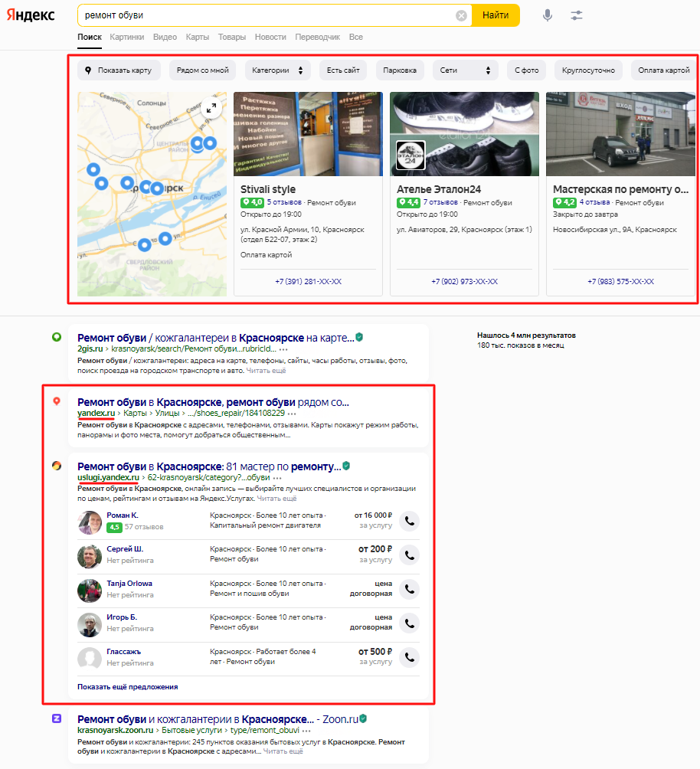Call Глассажъ using the phone icon
Viewport: 700px width, 769px height.
click(x=410, y=657)
